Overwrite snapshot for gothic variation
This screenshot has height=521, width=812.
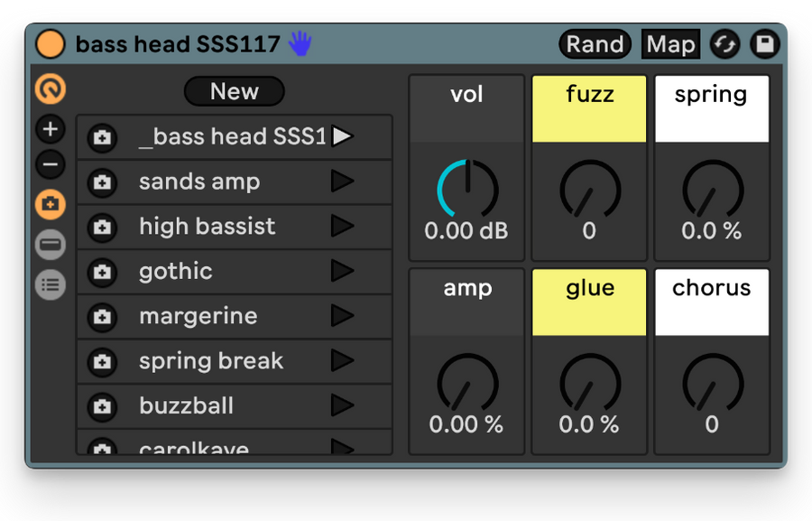pos(102,272)
